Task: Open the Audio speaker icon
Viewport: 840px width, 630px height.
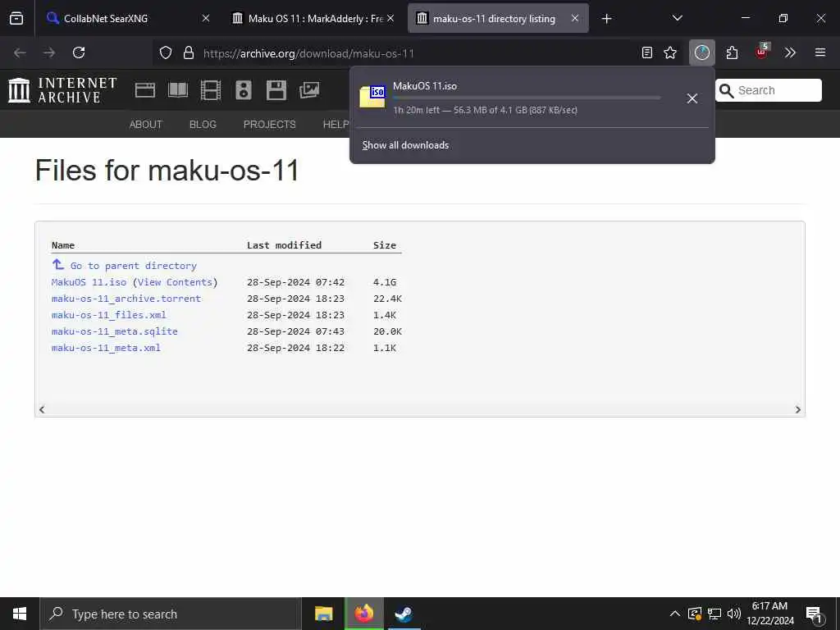Action: [243, 90]
